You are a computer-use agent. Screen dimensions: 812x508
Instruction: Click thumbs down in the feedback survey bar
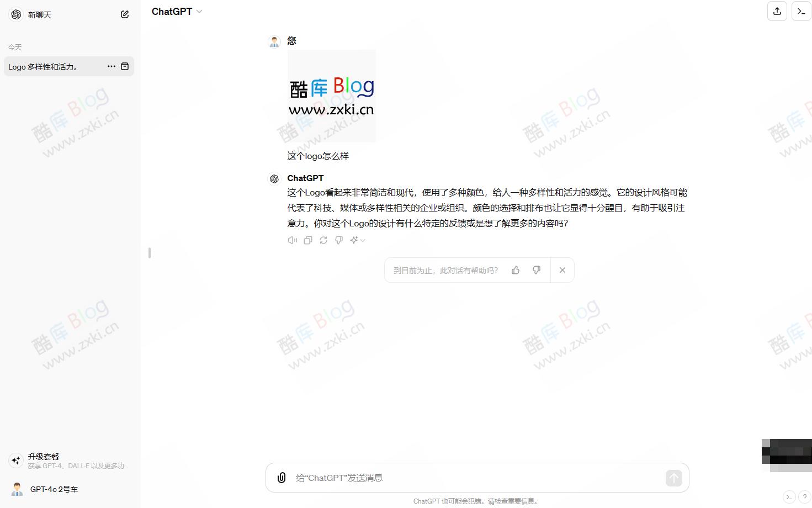pyautogui.click(x=536, y=270)
